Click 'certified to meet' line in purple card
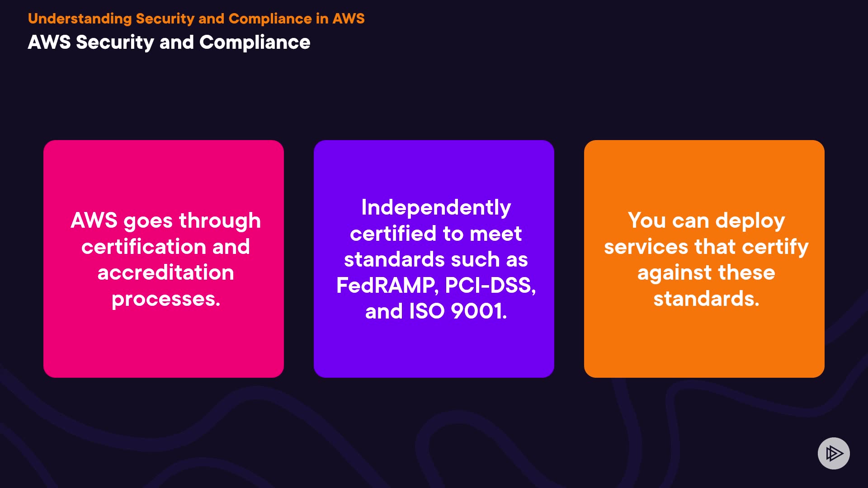Screen dimensions: 868x488 click(436, 234)
